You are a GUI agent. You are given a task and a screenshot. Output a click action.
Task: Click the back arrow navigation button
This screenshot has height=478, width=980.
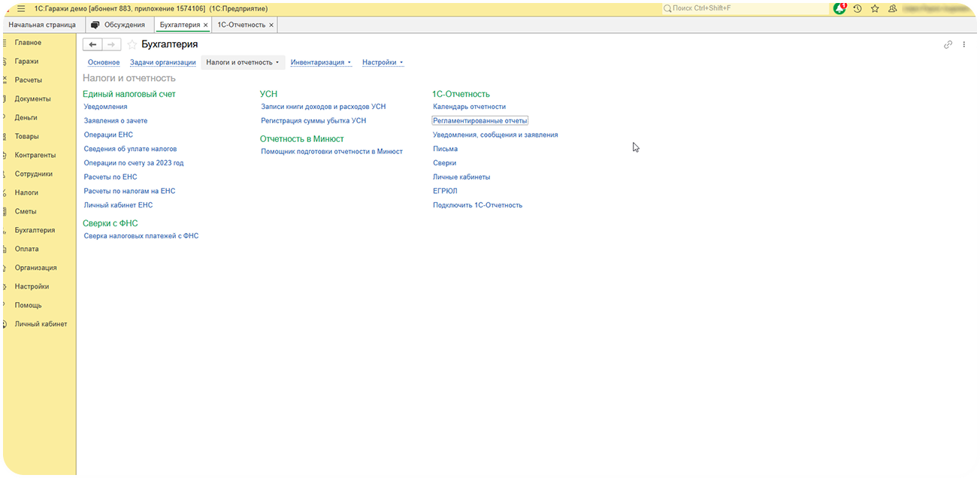tap(92, 44)
